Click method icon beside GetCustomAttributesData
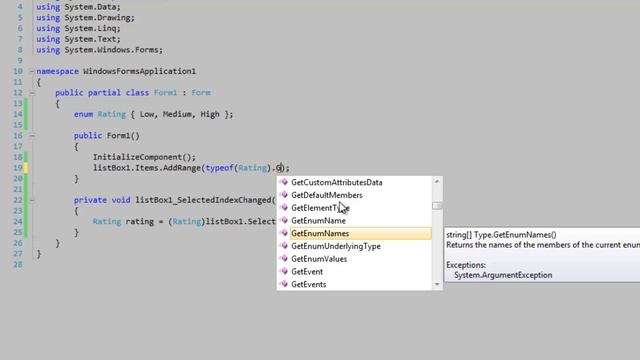 click(x=284, y=182)
